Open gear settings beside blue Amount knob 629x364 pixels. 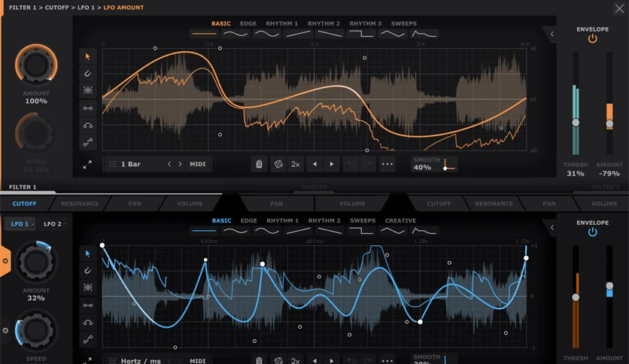tap(5, 261)
